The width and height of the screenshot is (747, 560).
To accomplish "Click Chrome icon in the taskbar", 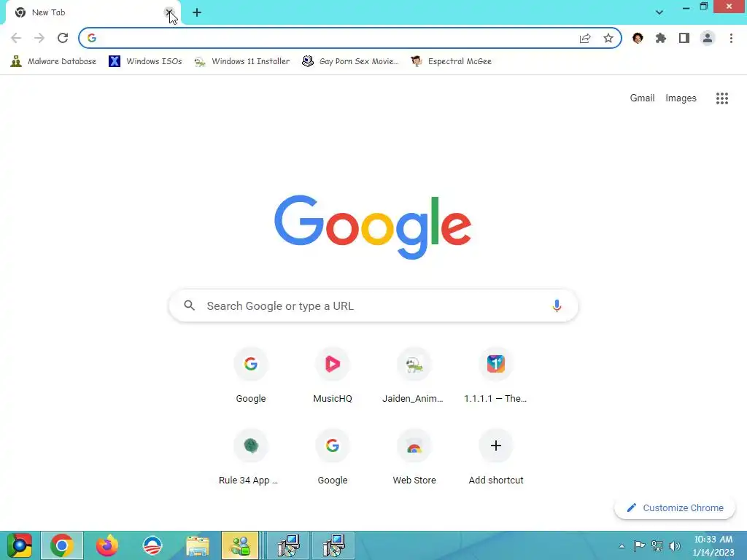I will click(62, 545).
